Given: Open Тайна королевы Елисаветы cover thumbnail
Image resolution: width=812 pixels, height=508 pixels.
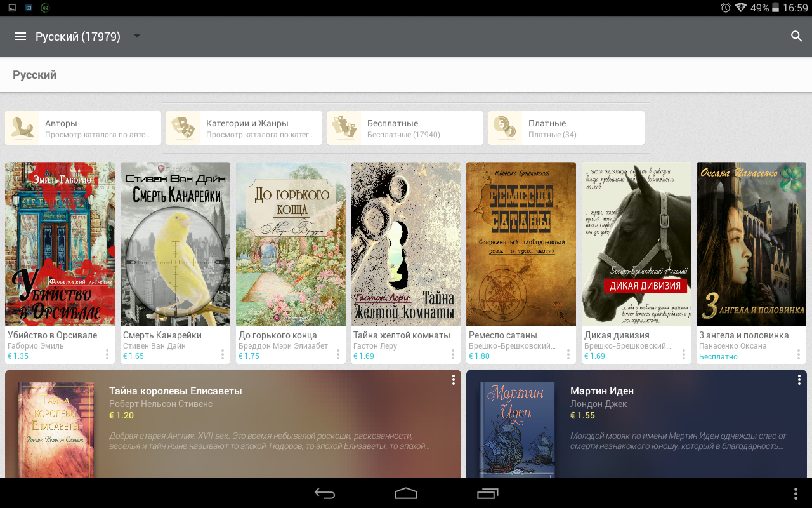Looking at the screenshot, I should 56,430.
